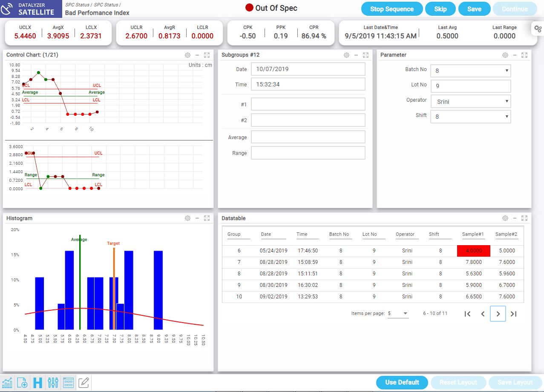
Task: Sort by Group column header
Action: point(234,234)
